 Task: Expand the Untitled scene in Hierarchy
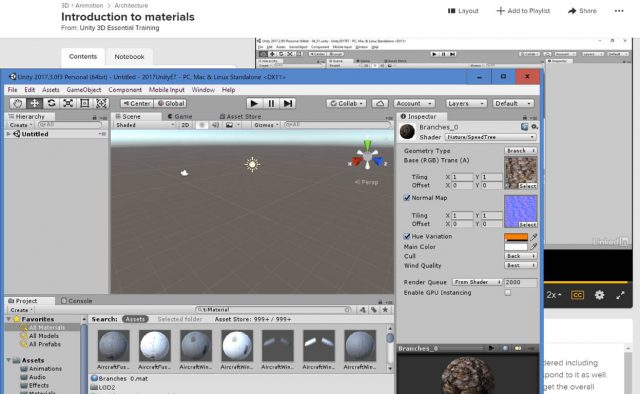click(x=9, y=134)
